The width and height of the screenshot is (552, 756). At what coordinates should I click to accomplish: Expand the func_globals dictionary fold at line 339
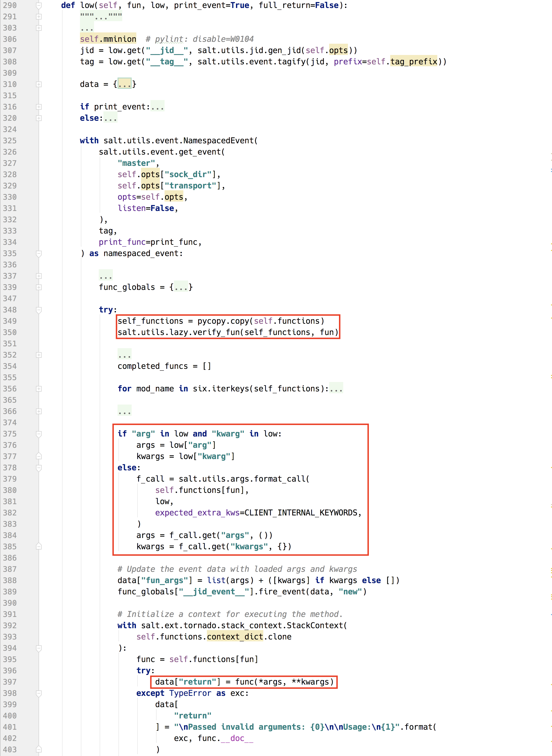(38, 287)
